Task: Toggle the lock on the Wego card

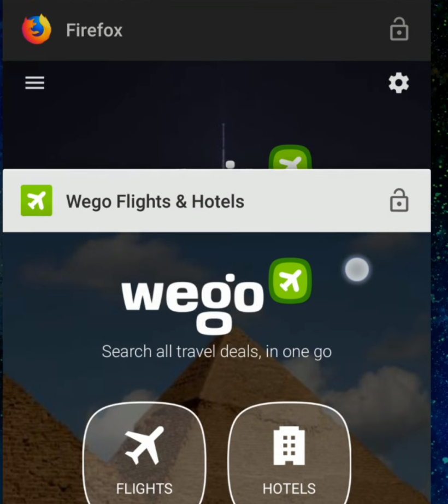Action: click(x=399, y=200)
